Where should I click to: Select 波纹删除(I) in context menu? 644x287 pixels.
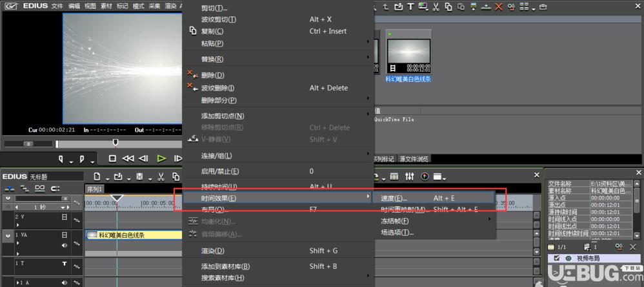[x=278, y=87]
